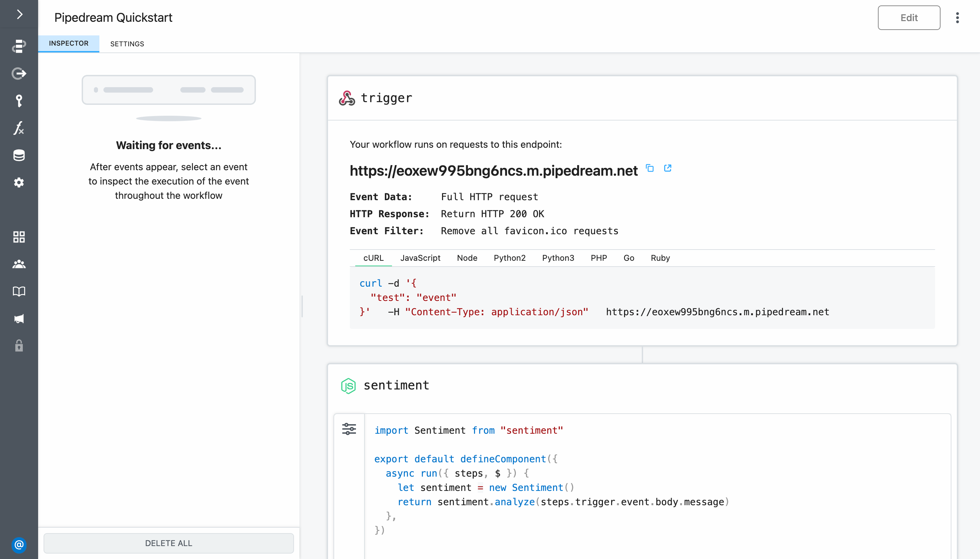The image size is (980, 559).
Task: Open Data Stores database icon
Action: pos(19,155)
